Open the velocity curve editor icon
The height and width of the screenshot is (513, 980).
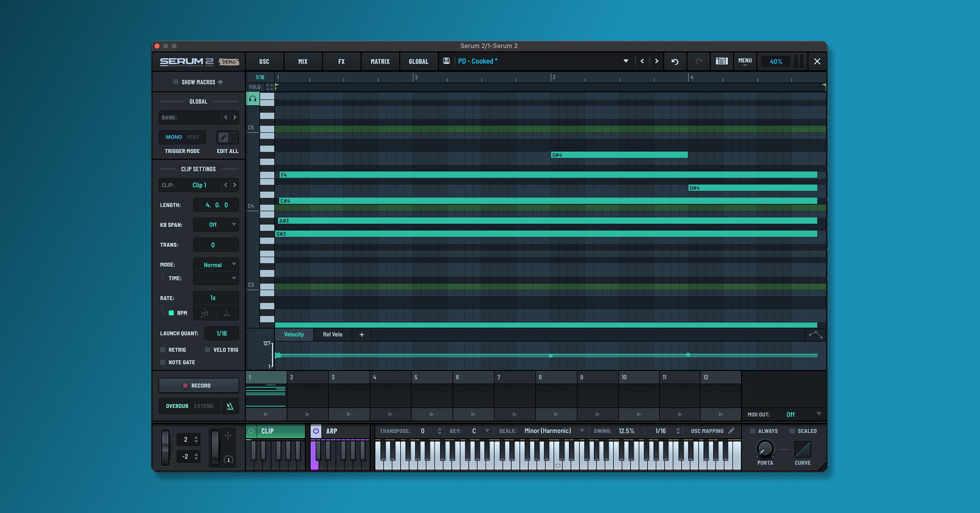[815, 335]
